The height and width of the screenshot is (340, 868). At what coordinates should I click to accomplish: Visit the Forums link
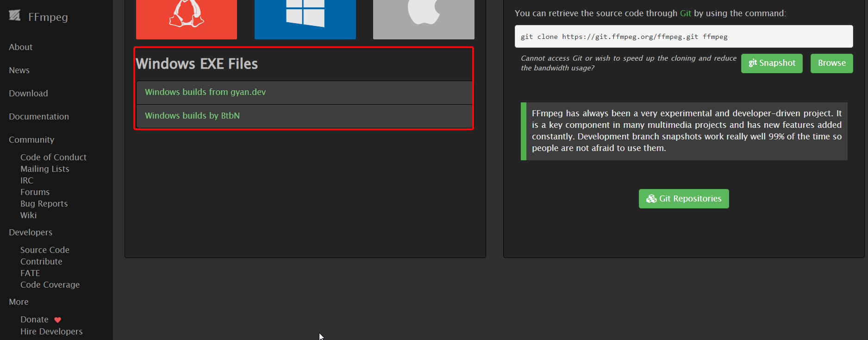coord(35,192)
